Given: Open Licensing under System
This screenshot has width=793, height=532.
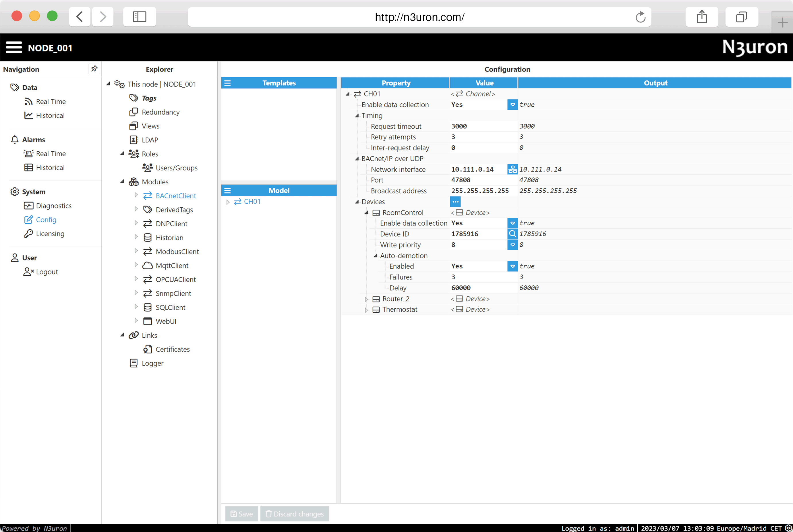Looking at the screenshot, I should tap(45, 233).
